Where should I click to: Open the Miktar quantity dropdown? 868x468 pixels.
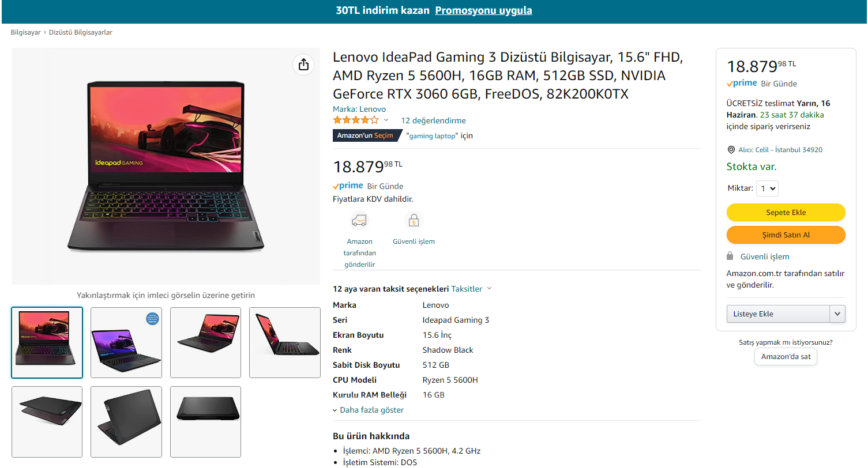[x=767, y=188]
